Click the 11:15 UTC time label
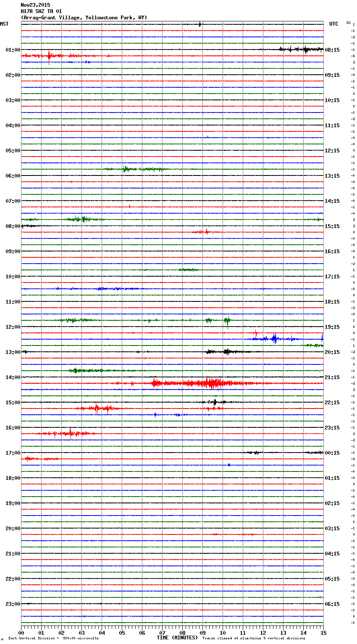357x644 pixels. point(332,126)
